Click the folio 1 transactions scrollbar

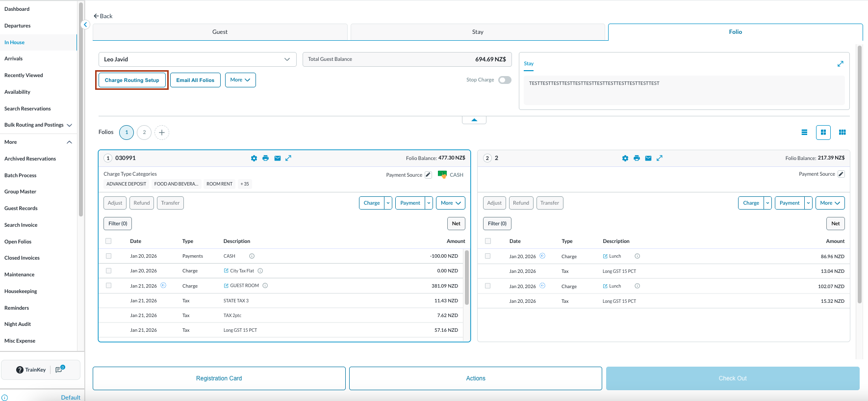click(x=467, y=277)
